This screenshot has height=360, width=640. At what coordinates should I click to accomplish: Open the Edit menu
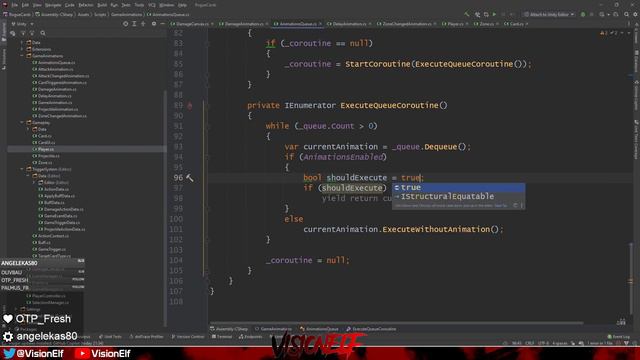tap(25, 5)
